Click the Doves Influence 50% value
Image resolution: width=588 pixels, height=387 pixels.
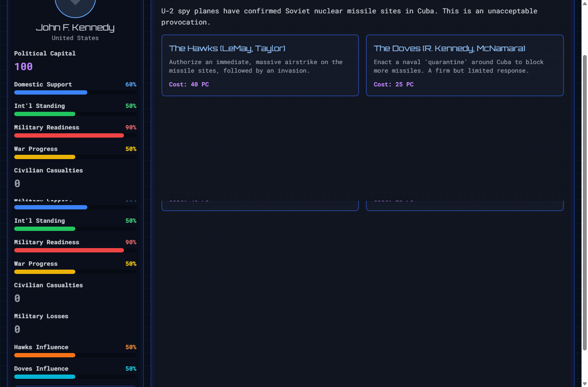coord(131,369)
